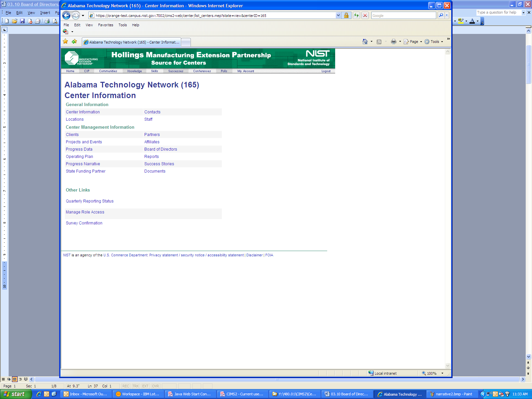Click the RSS feeds icon in IE
Image resolution: width=532 pixels, height=399 pixels.
coord(379,42)
